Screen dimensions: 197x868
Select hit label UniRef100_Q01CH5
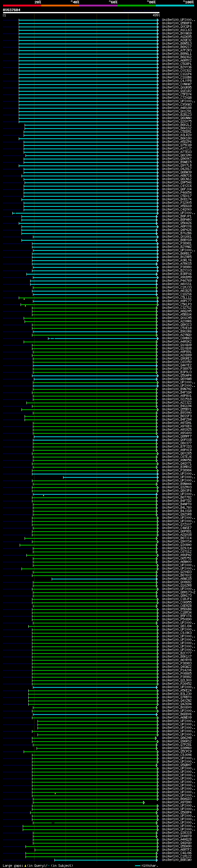click(x=176, y=318)
